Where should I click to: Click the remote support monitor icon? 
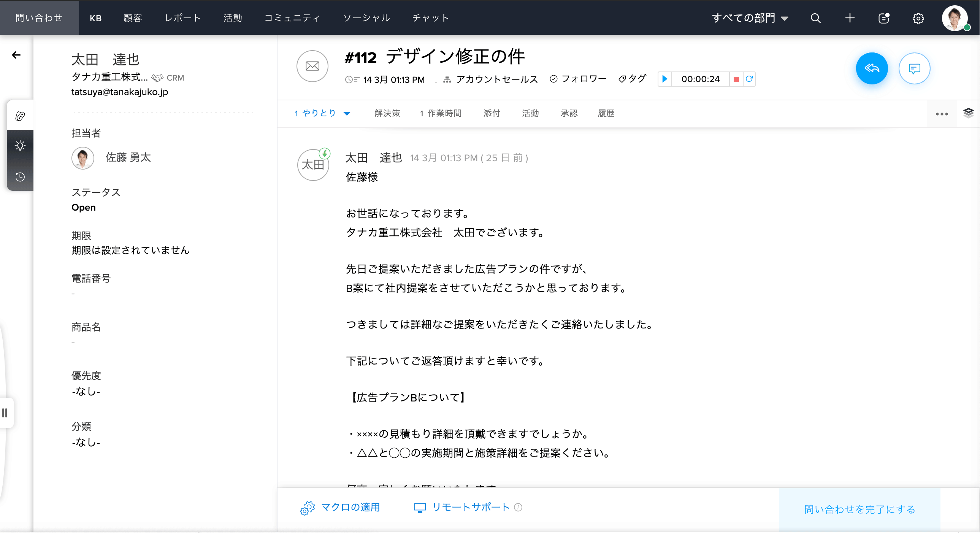coord(420,508)
